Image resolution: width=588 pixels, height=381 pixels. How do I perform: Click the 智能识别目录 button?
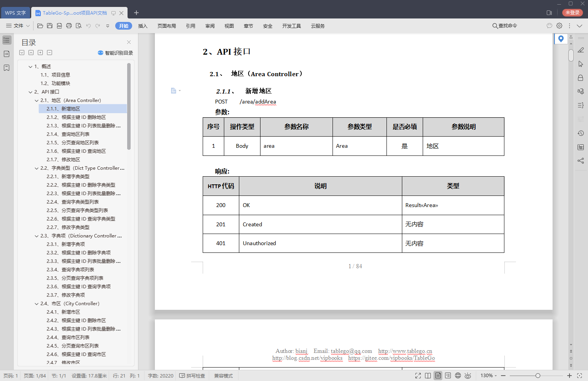(x=115, y=53)
